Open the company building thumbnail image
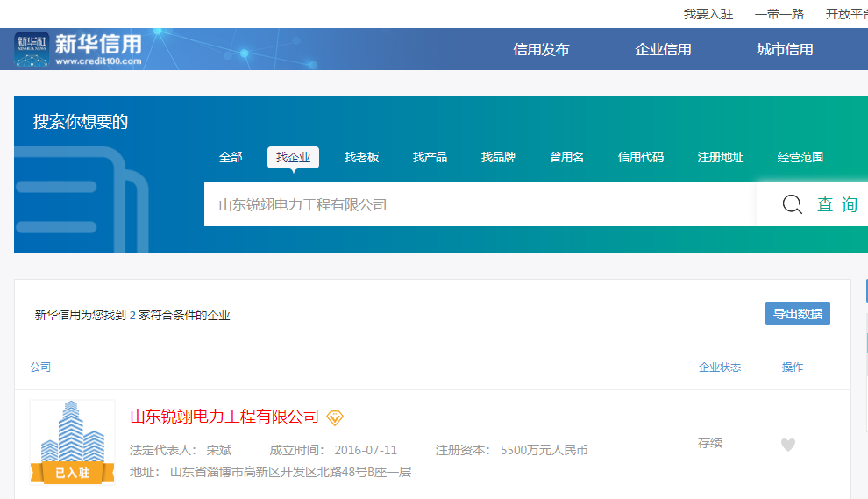 (73, 442)
